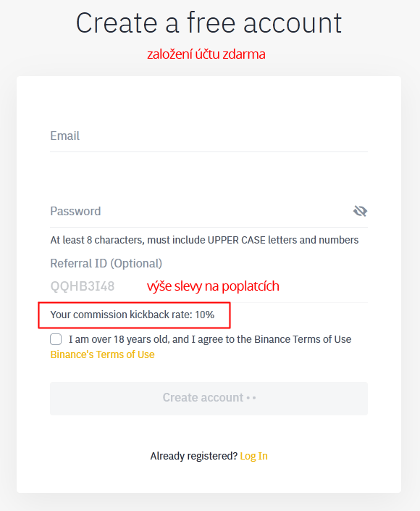Image resolution: width=420 pixels, height=511 pixels.
Task: Click the Create a free account heading
Action: pos(209,22)
